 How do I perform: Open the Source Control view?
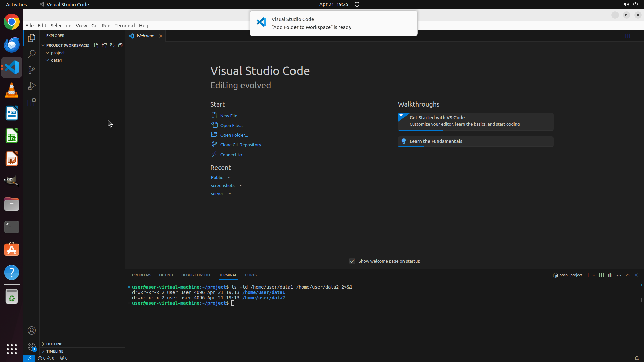pyautogui.click(x=32, y=70)
